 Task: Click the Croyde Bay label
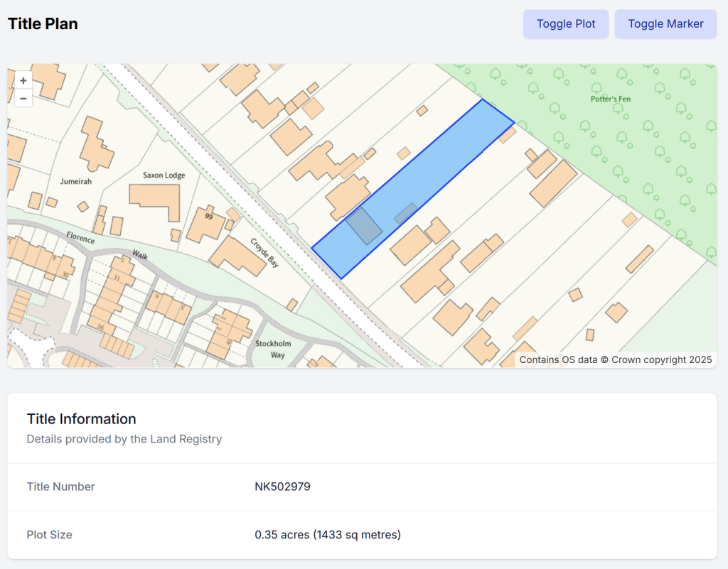click(x=264, y=252)
